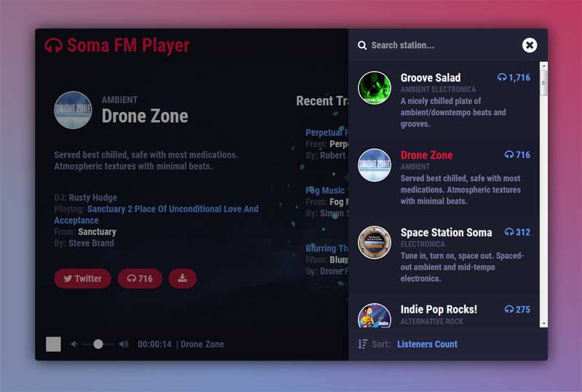
Task: Click the download icon button
Action: click(x=182, y=279)
